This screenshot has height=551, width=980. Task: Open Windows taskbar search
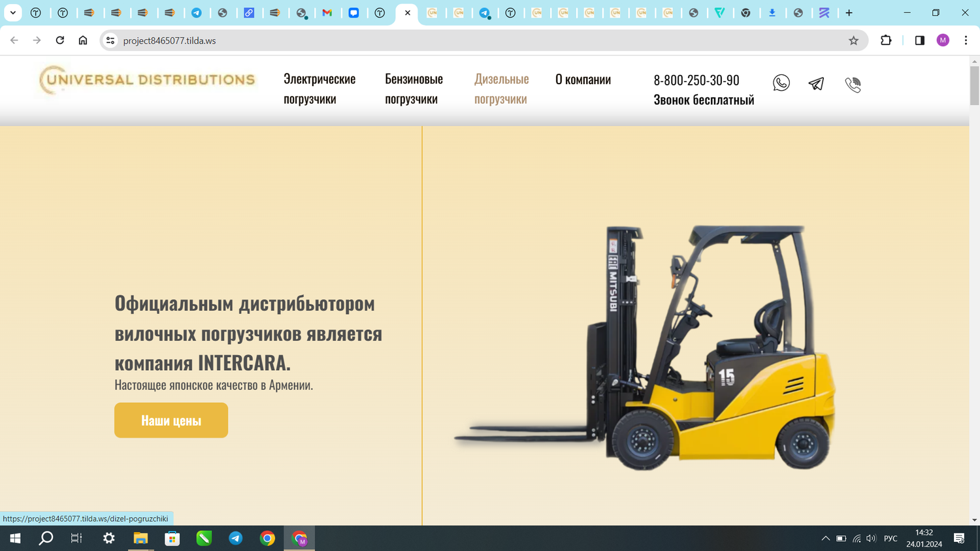coord(46,539)
